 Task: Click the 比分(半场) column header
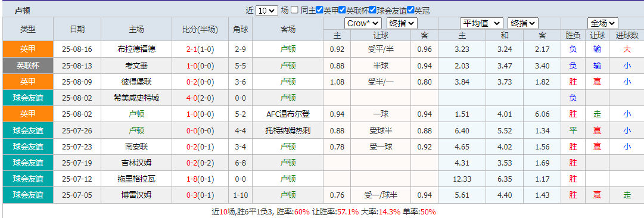click(x=200, y=29)
